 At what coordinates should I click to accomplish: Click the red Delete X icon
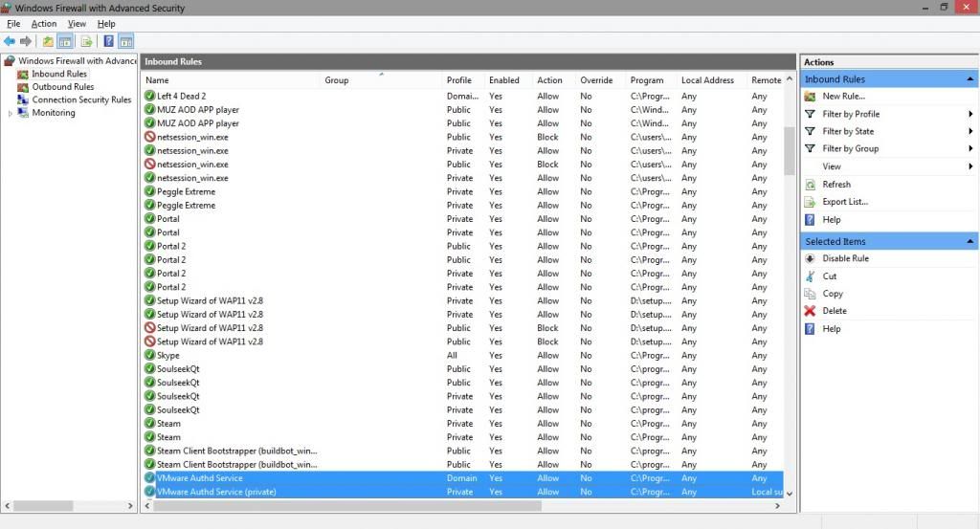[810, 310]
